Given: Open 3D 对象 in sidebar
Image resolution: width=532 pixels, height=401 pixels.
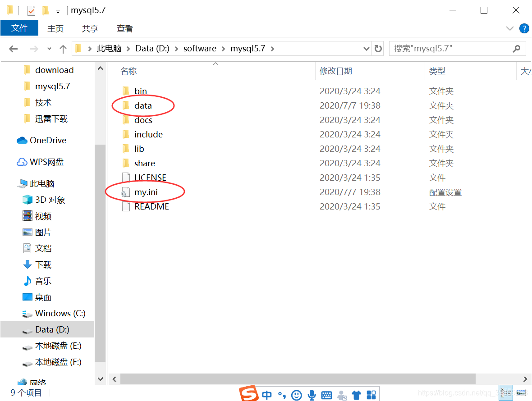Looking at the screenshot, I should click(x=50, y=200).
